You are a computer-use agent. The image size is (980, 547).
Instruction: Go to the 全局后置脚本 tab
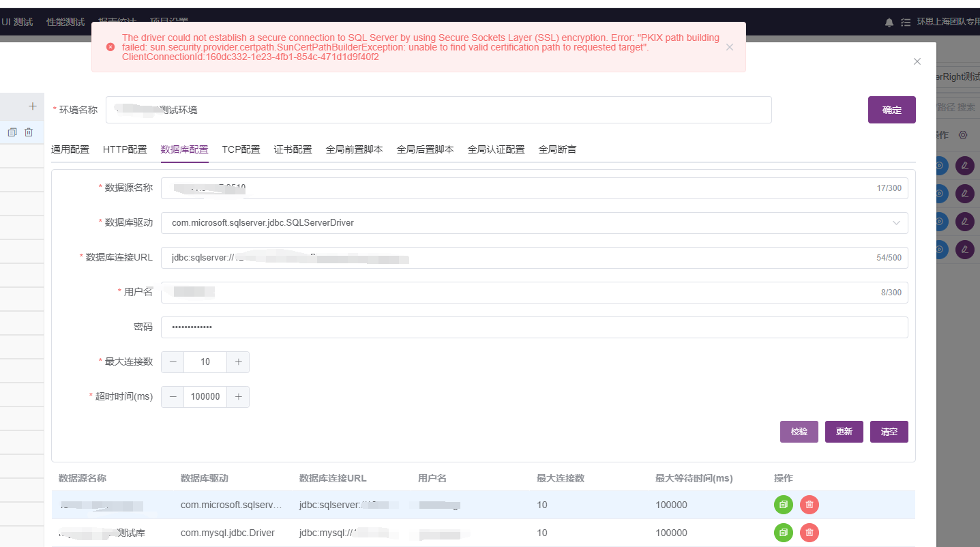[425, 149]
